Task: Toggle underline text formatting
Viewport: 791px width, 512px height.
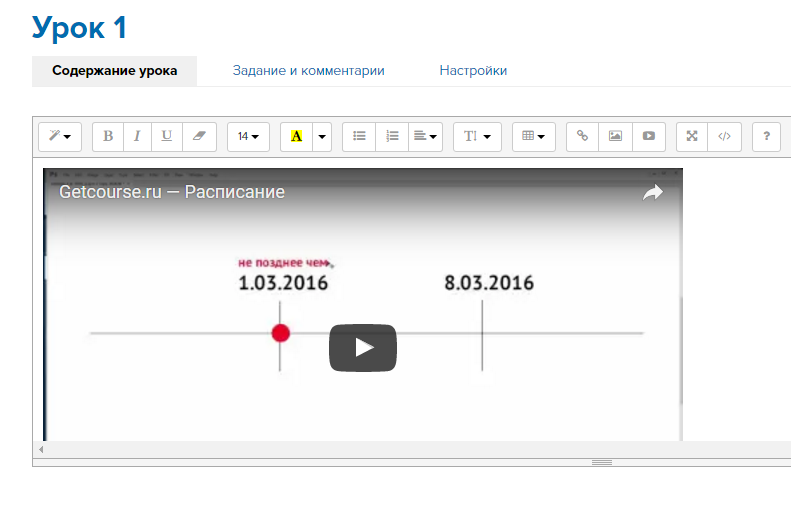Action: (x=166, y=136)
